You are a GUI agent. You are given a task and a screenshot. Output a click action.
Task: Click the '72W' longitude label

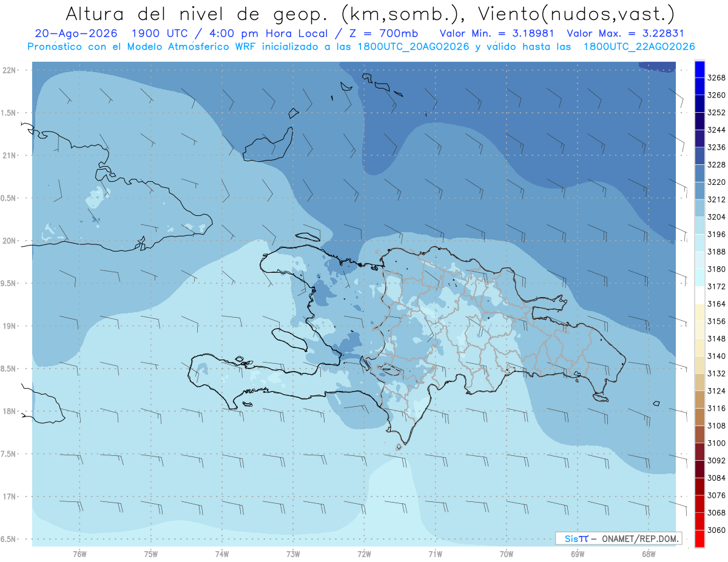365,554
